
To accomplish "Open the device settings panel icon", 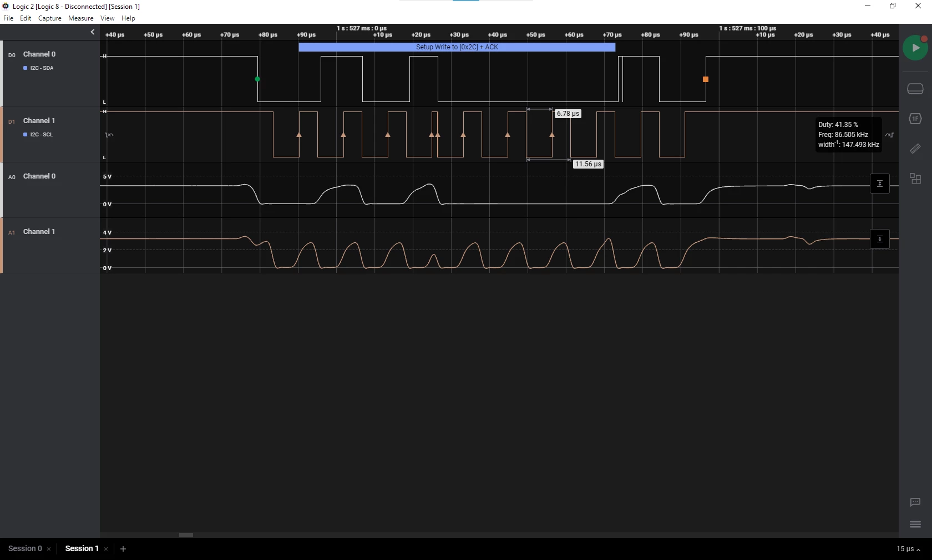I will [915, 89].
